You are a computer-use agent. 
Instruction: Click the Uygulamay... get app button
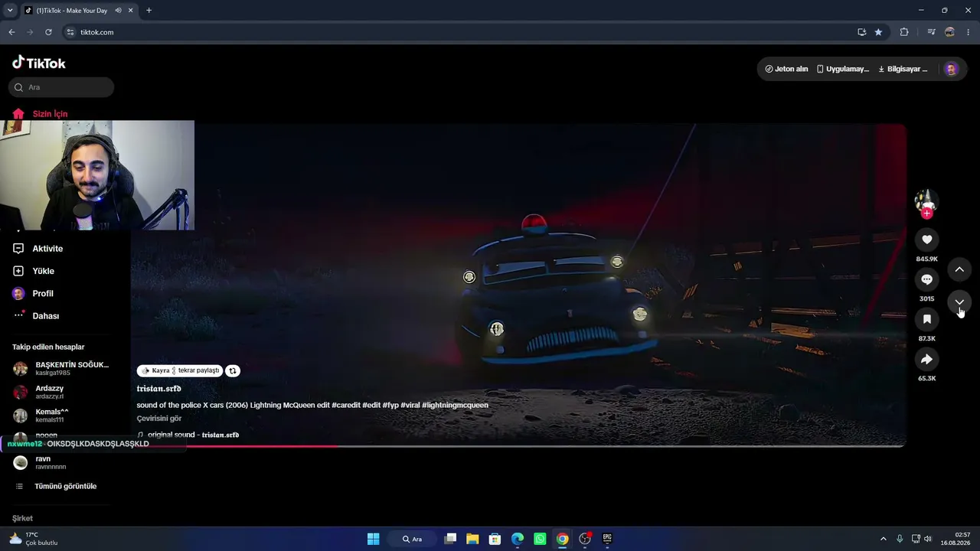(843, 69)
